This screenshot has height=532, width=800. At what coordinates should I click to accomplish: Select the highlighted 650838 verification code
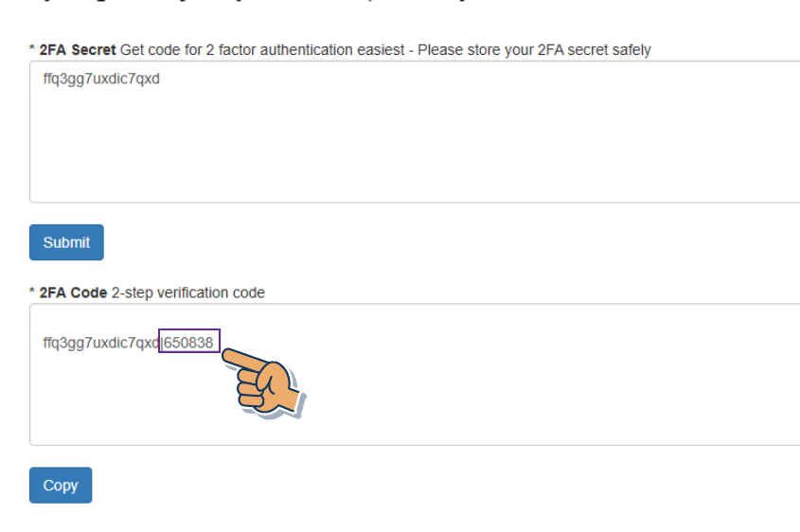(189, 343)
